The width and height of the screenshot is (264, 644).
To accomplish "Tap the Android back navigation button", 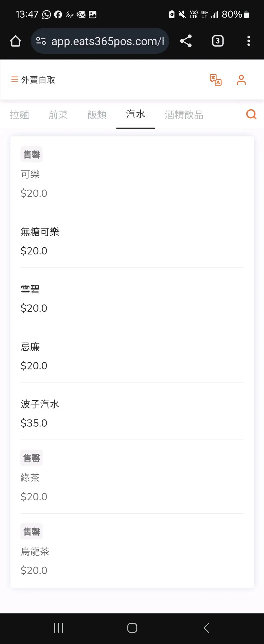I will 206,628.
